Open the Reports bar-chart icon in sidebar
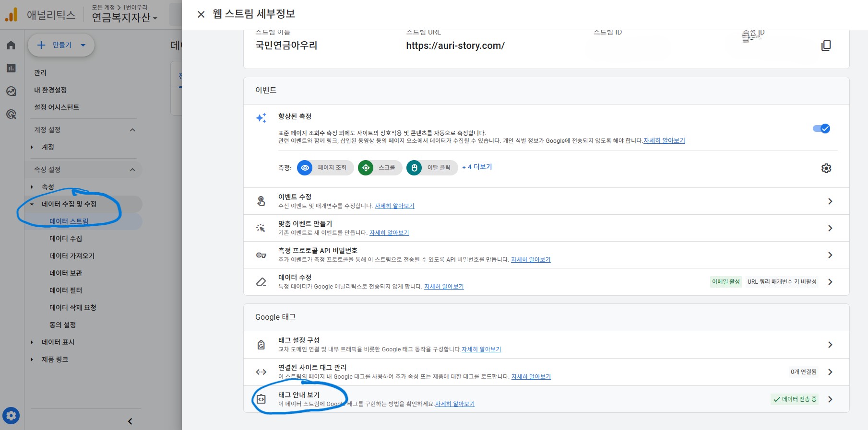Image resolution: width=868 pixels, height=430 pixels. tap(11, 68)
